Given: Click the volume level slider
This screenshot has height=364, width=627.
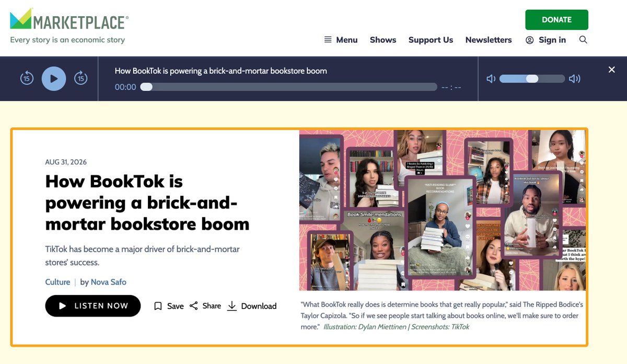Looking at the screenshot, I should (x=532, y=79).
